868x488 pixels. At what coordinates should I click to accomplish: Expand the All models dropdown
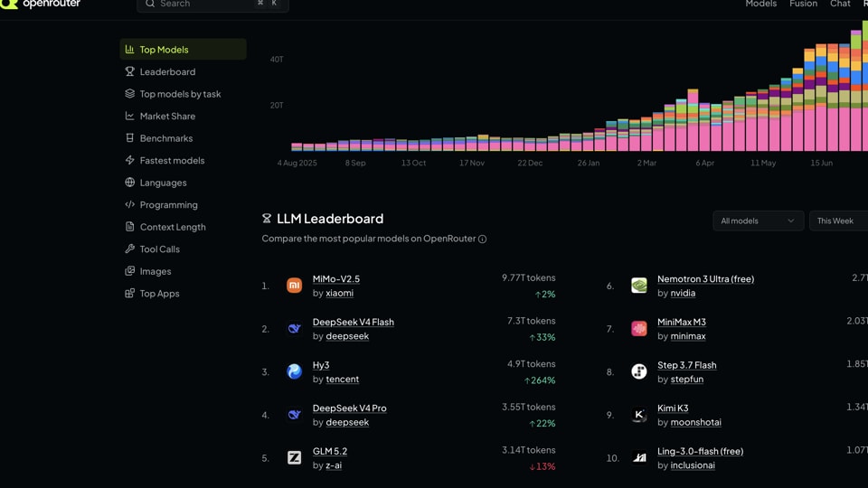(x=758, y=221)
